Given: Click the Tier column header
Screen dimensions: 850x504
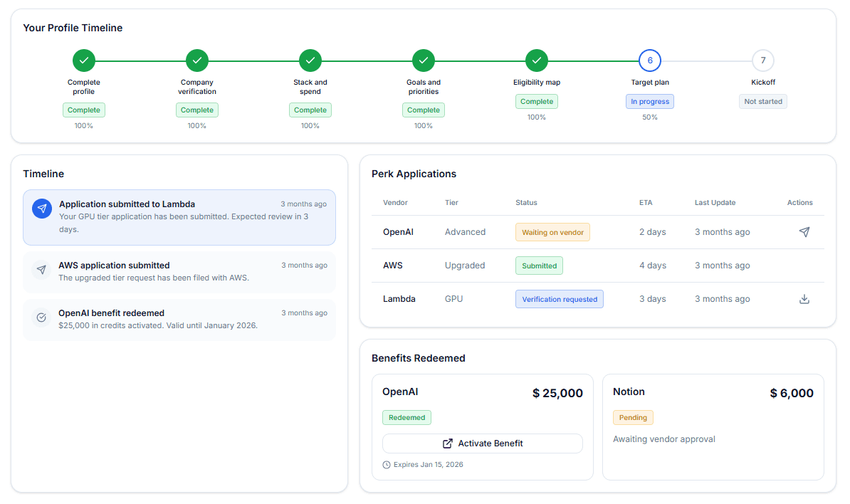Looking at the screenshot, I should 451,203.
